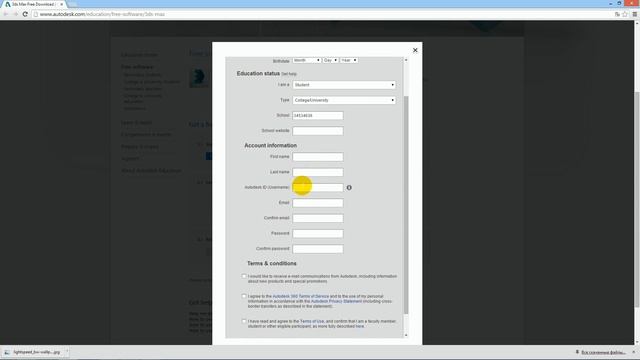The image size is (640, 360).
Task: Click the dialog scrollbar thumb
Action: coord(406,205)
